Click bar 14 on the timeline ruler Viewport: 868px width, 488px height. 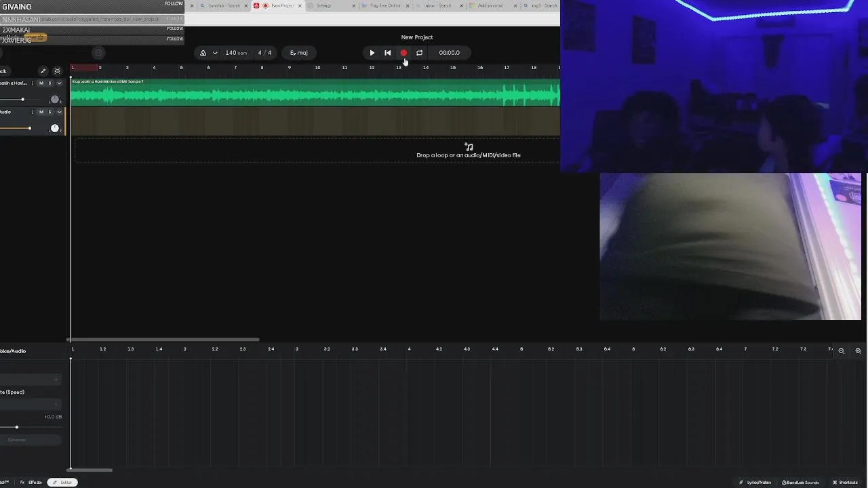pos(426,68)
